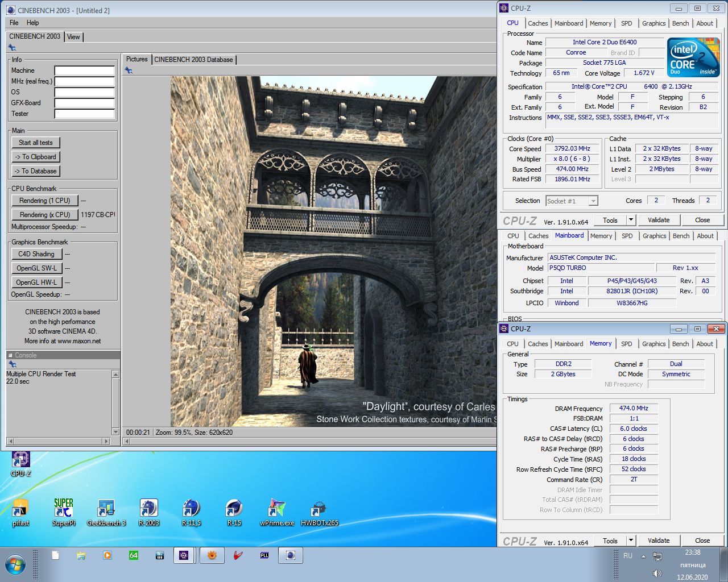Click the console horizontal scrollbar right arrow
The height and width of the screenshot is (582, 728).
pyautogui.click(x=106, y=441)
